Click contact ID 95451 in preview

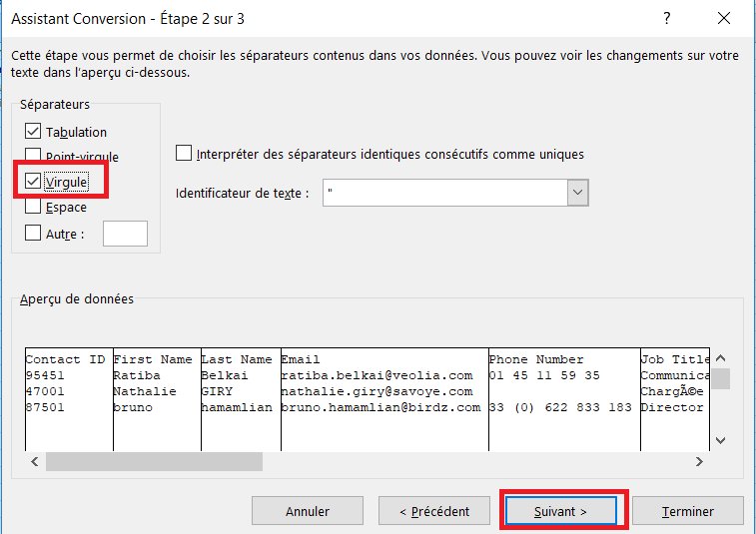pos(45,375)
